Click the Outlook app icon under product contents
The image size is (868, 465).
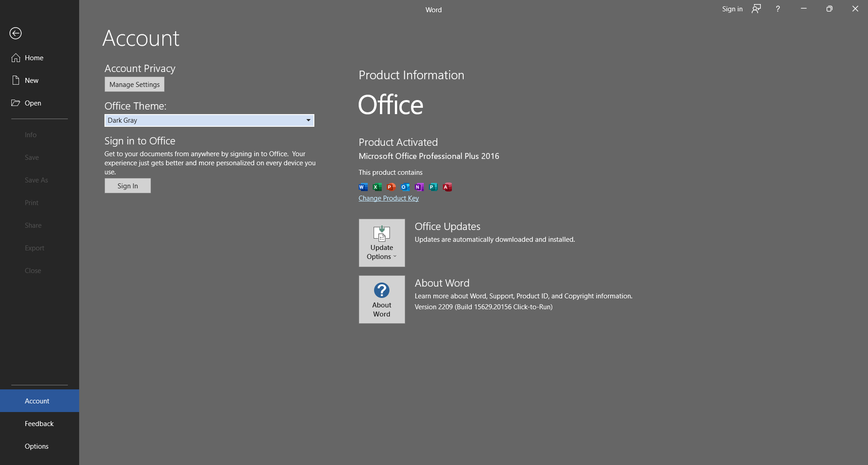(x=405, y=187)
